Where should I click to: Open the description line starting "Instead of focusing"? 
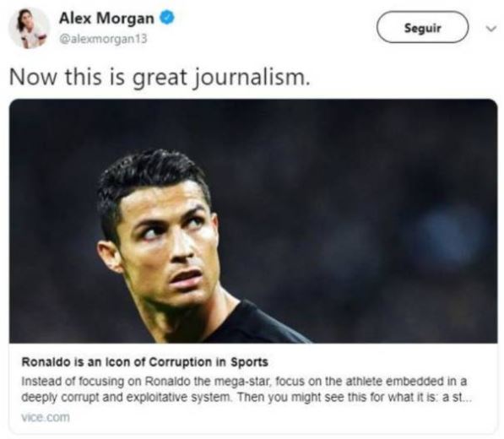pyautogui.click(x=244, y=381)
